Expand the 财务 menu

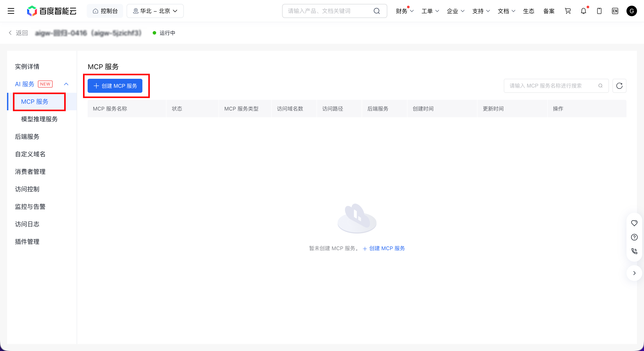(x=405, y=11)
